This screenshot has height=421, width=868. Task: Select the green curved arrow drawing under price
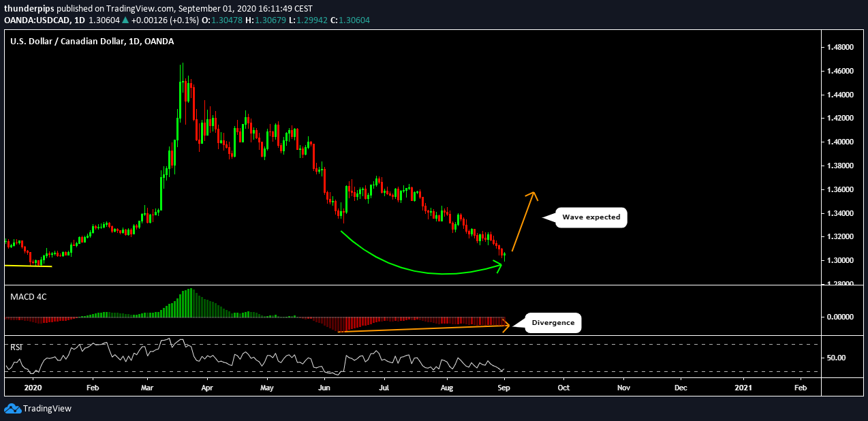pos(421,253)
